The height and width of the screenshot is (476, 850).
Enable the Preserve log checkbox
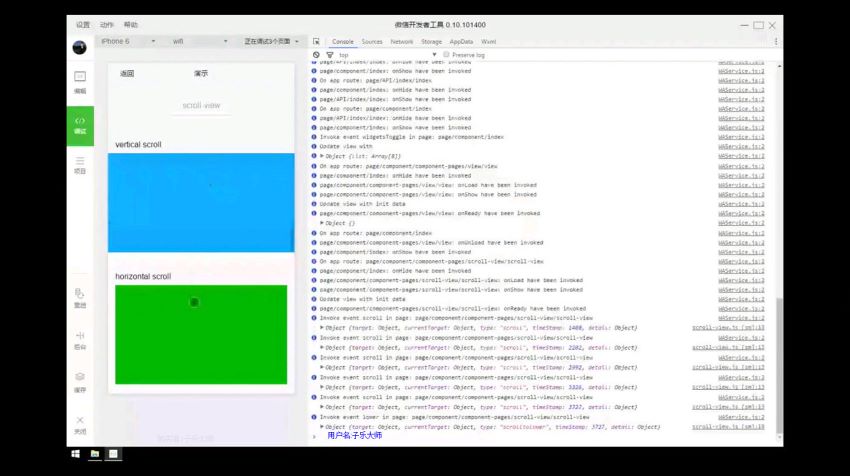pyautogui.click(x=446, y=55)
